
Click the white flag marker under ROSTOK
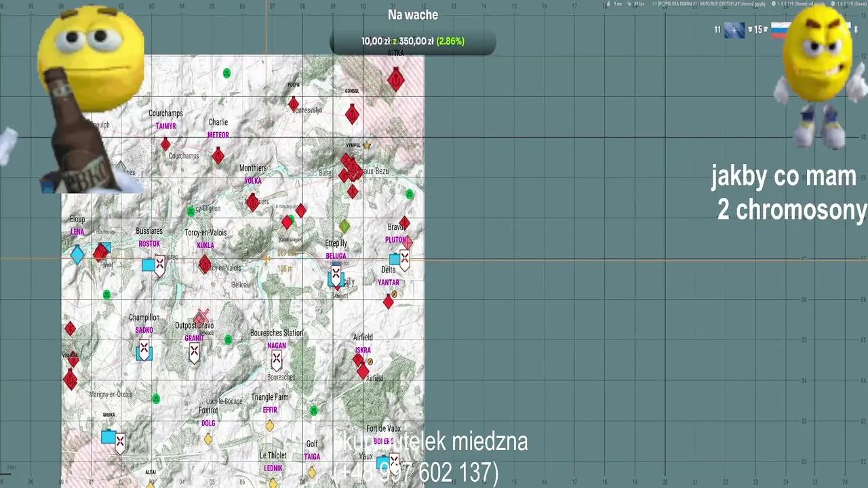click(x=160, y=266)
